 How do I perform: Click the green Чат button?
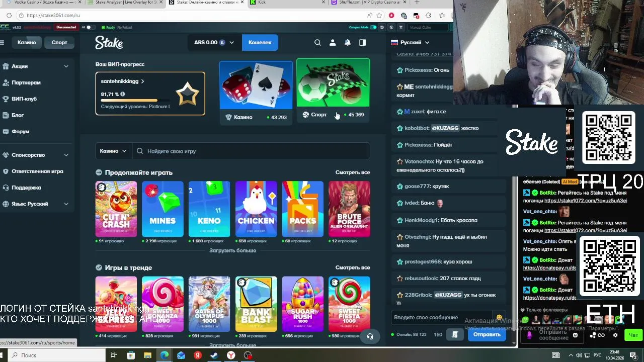coord(633,335)
